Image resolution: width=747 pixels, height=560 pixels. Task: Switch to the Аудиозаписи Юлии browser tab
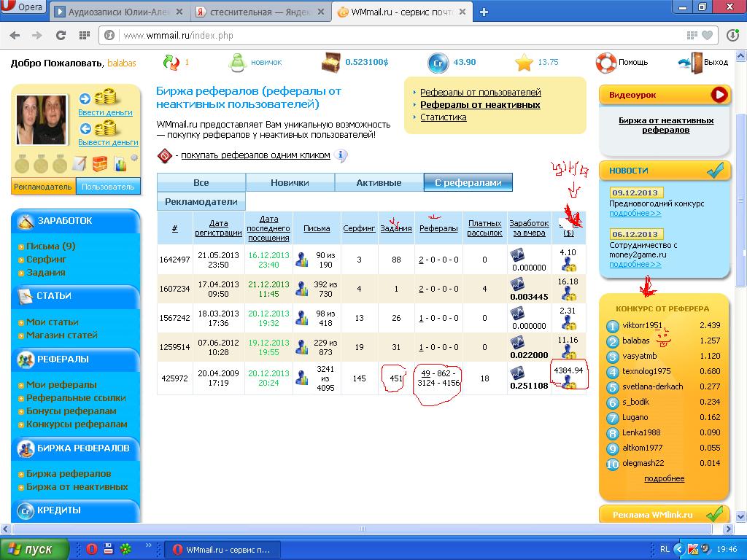pos(118,12)
